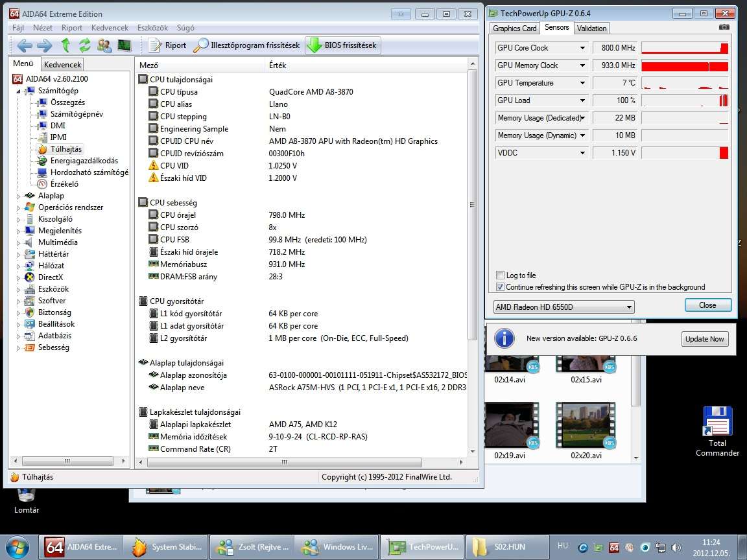Image resolution: width=747 pixels, height=560 pixels.
Task: Toggle Continue refreshing in background checkbox
Action: tap(500, 287)
